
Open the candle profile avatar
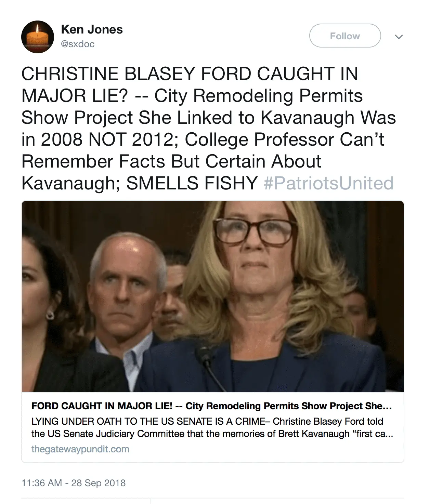pyautogui.click(x=38, y=37)
